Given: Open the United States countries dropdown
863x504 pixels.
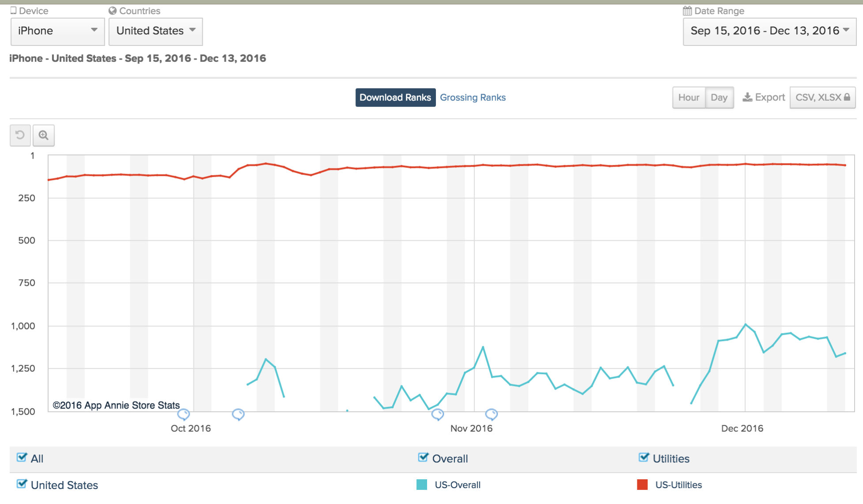Looking at the screenshot, I should pyautogui.click(x=155, y=31).
